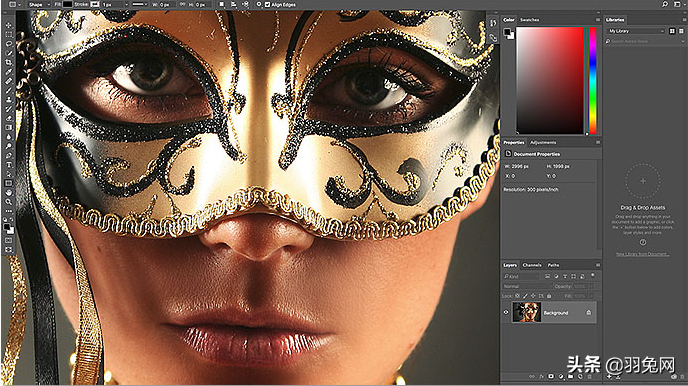Image resolution: width=688 pixels, height=386 pixels.
Task: Switch to the Channels tab
Action: pyautogui.click(x=532, y=265)
